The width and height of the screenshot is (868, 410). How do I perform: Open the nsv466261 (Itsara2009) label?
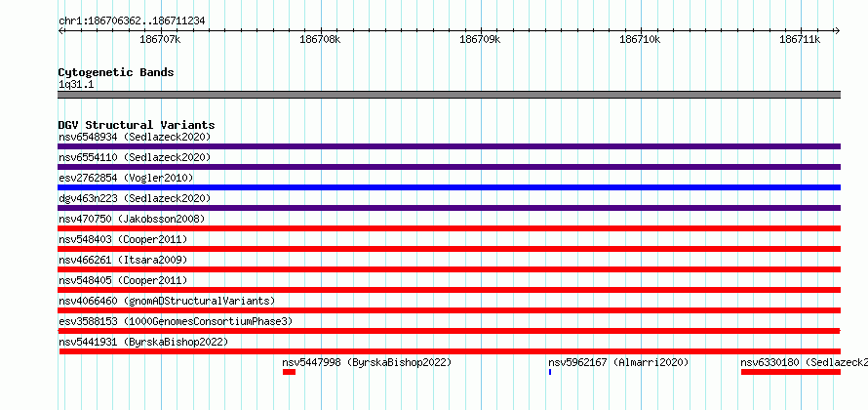click(x=123, y=260)
